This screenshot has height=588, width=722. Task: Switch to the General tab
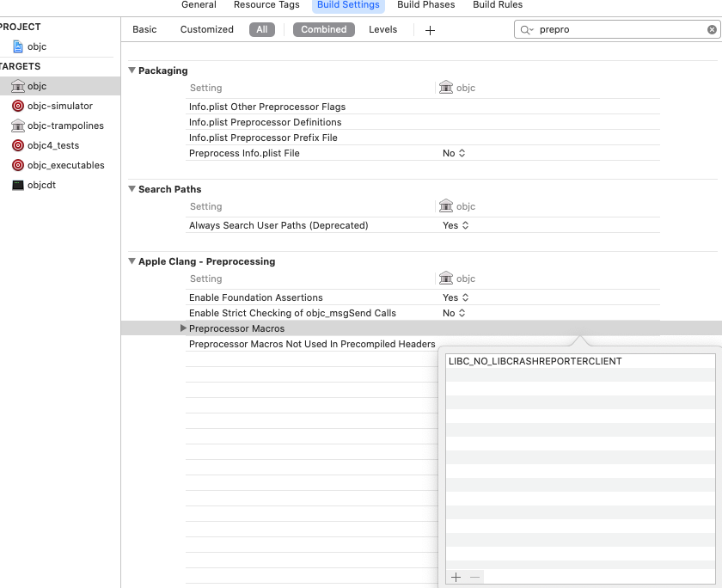click(x=199, y=4)
